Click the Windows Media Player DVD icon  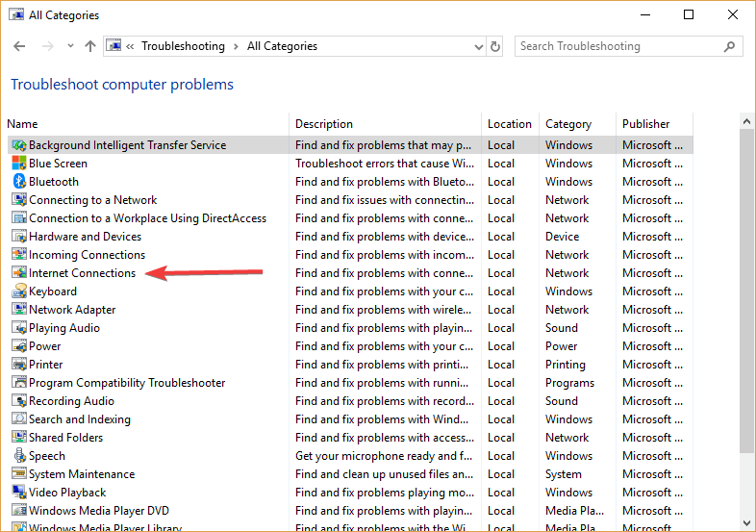[x=19, y=511]
